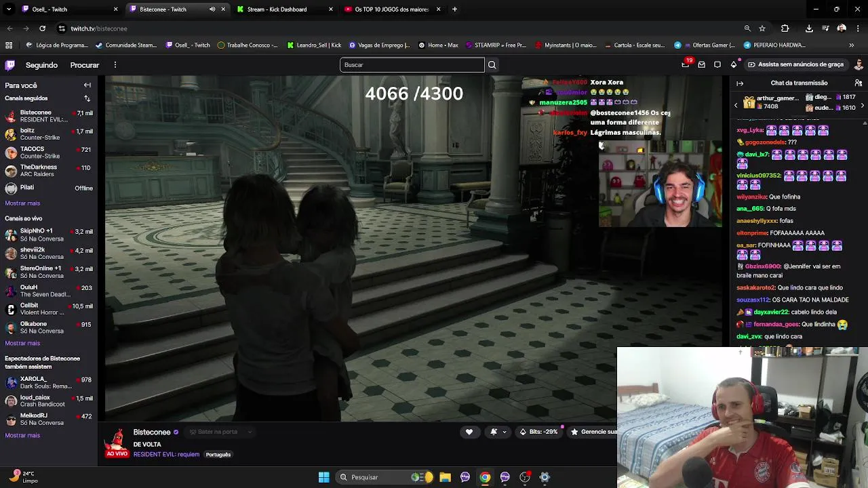Screen dimensions: 868x488
Task: Click the address bar showing twitch.tv/bisteconee
Action: click(x=407, y=28)
